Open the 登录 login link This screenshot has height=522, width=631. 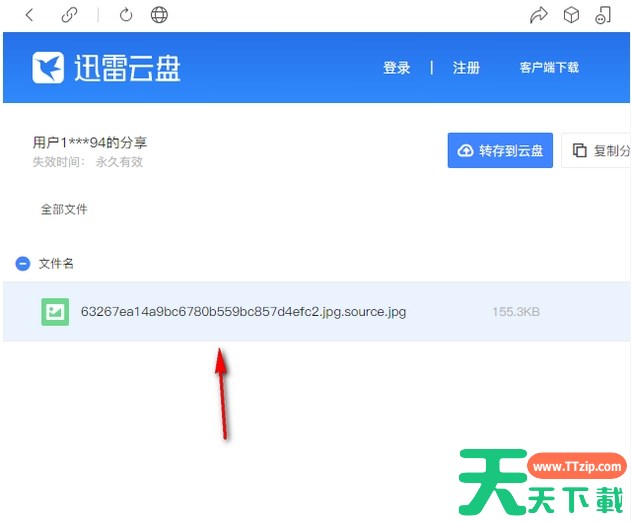[396, 68]
